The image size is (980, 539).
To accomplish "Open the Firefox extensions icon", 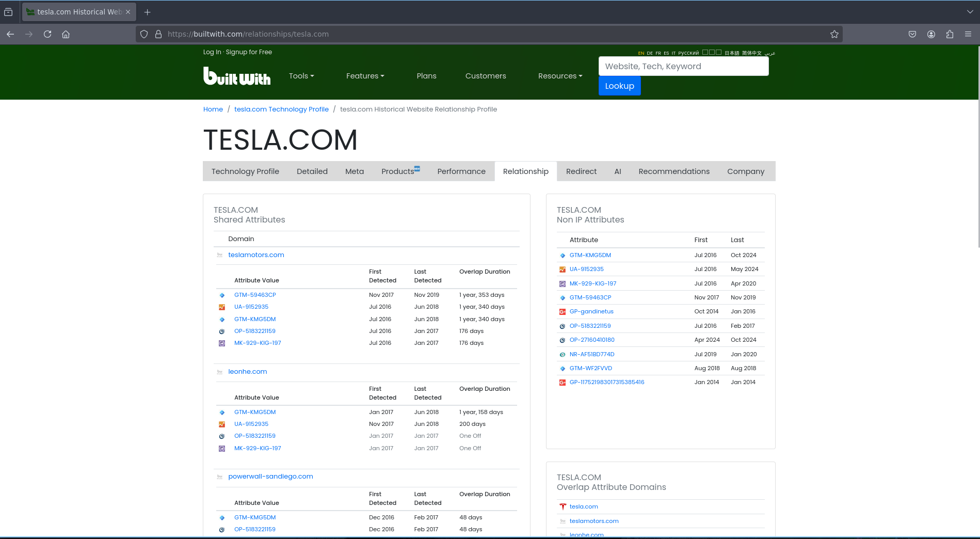I will (950, 34).
